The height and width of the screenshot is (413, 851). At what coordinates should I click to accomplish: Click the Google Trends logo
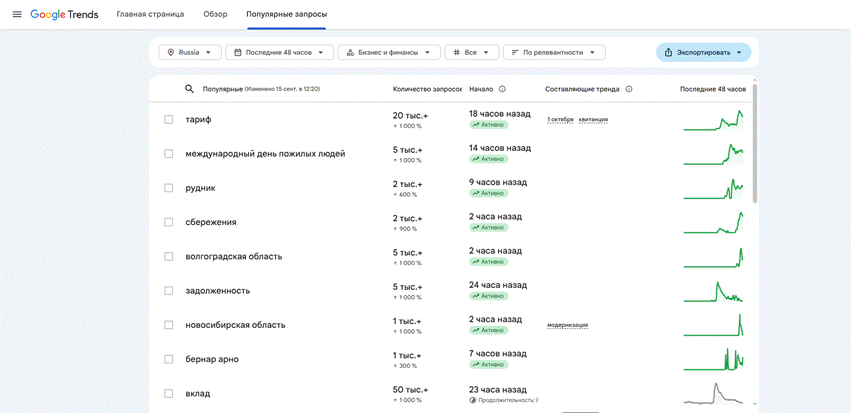pos(64,14)
